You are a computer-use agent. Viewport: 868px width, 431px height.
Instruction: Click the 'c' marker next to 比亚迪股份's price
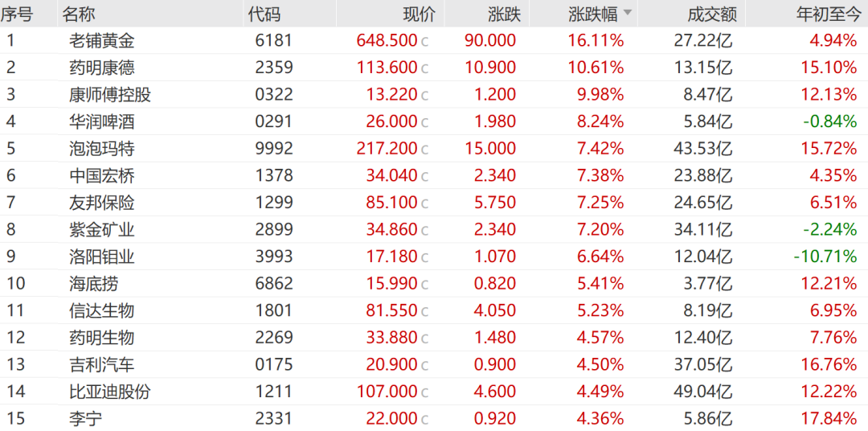(x=424, y=392)
